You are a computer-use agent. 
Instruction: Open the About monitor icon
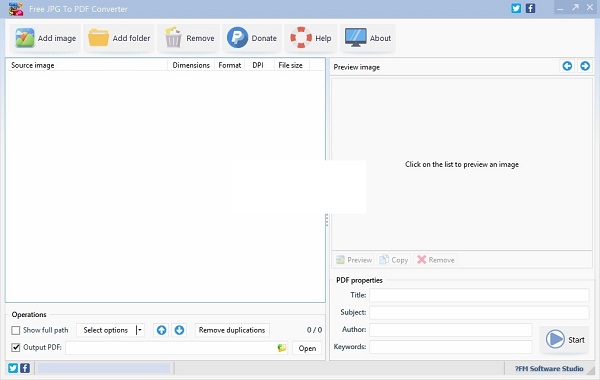tap(355, 38)
